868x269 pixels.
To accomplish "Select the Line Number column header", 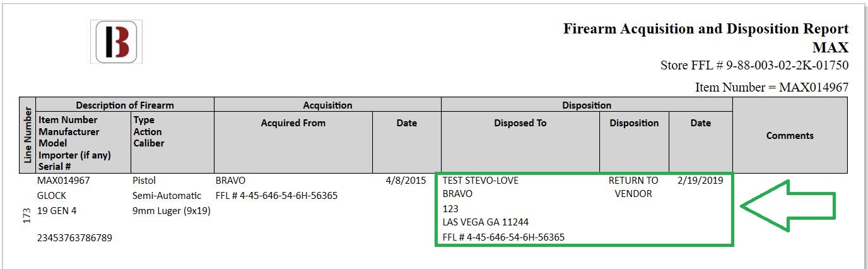I will [x=28, y=135].
